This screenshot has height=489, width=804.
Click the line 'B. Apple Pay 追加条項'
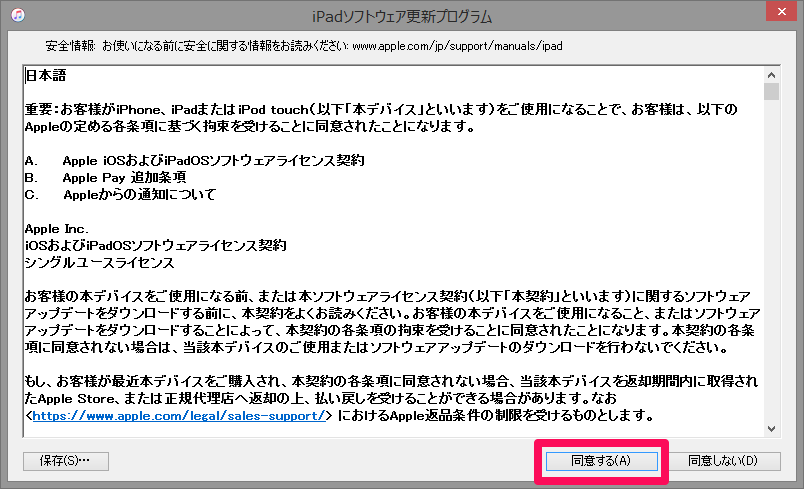(x=105, y=177)
